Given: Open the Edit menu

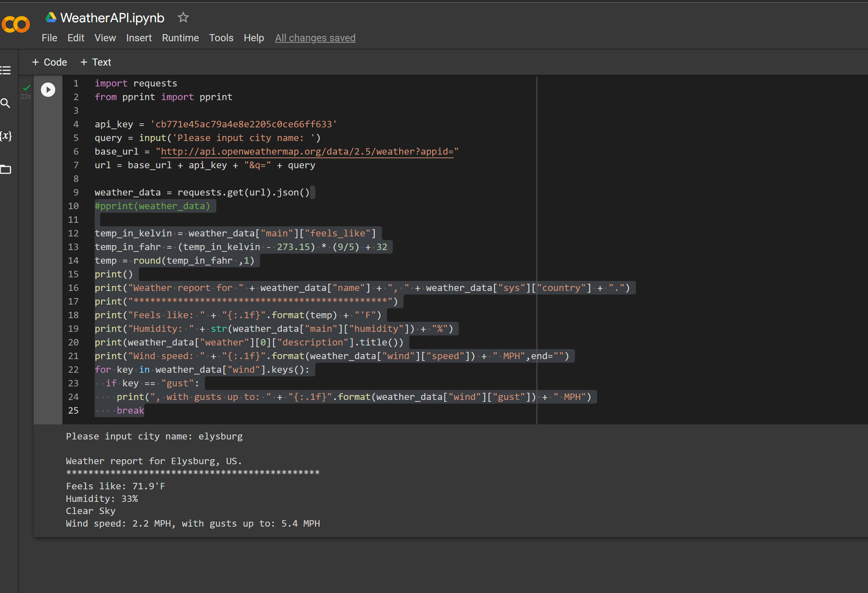Looking at the screenshot, I should click(76, 38).
